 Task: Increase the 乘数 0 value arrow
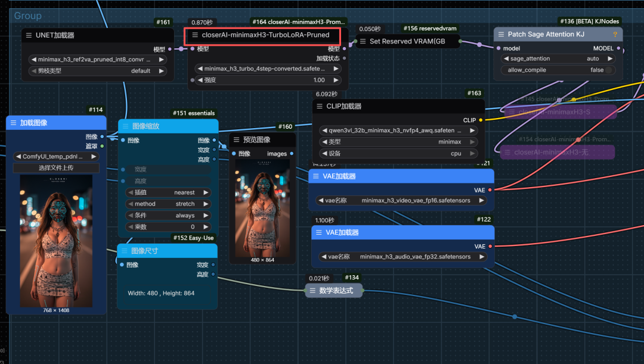206,227
